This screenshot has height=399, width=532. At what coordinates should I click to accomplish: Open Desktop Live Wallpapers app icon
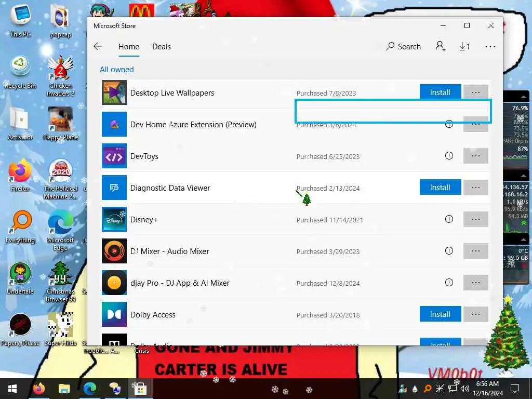pyautogui.click(x=114, y=92)
